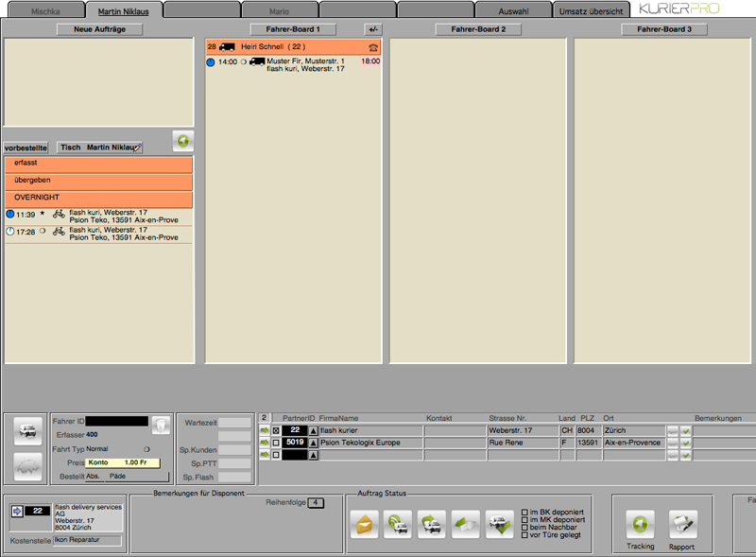
Task: Open Rapport with the pen icon
Action: (682, 524)
